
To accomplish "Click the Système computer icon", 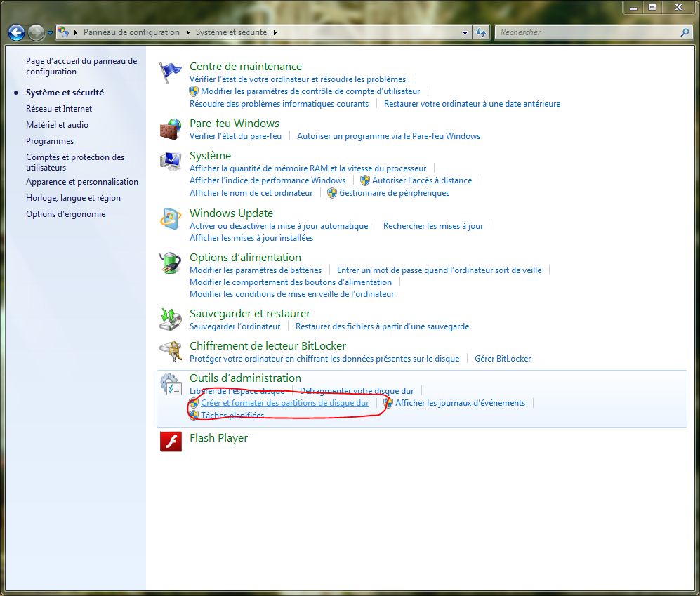I will pyautogui.click(x=171, y=161).
